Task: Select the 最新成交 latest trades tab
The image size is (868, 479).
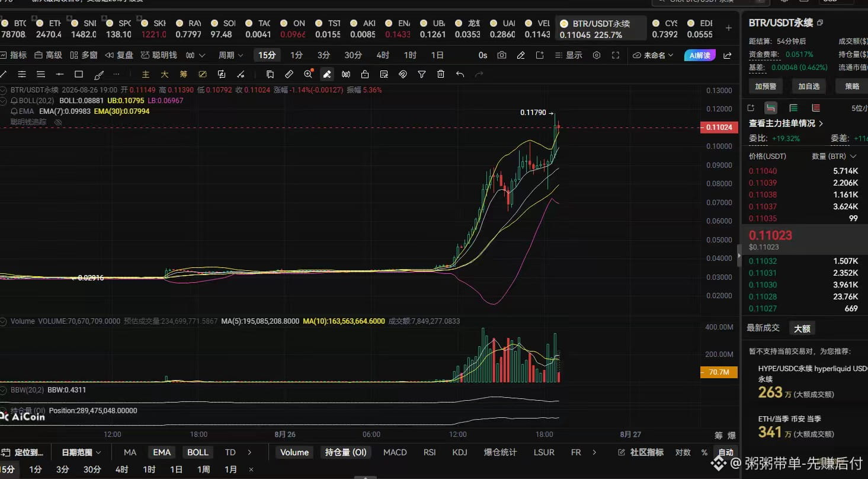Action: tap(763, 328)
